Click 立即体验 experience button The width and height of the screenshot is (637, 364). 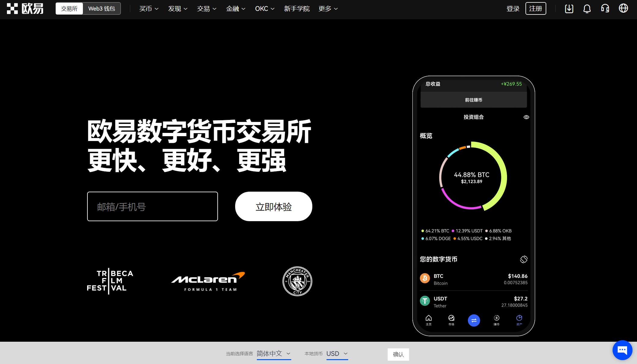pos(273,206)
